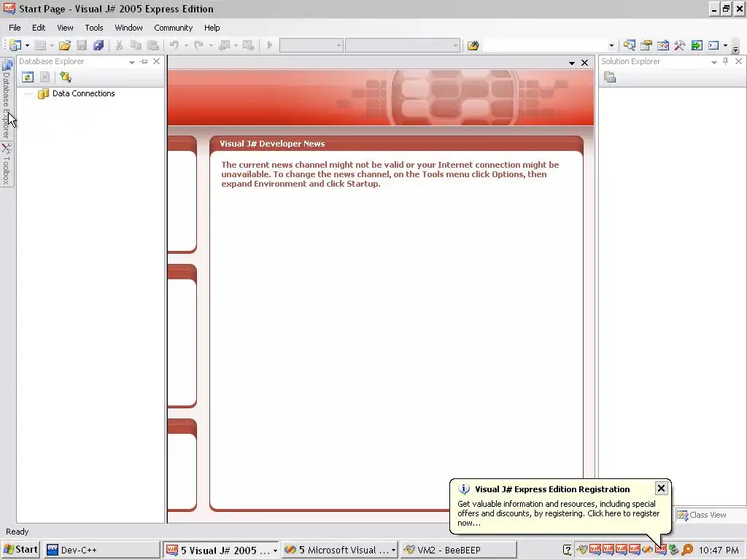
Task: Click the Windows Start button
Action: [x=20, y=550]
